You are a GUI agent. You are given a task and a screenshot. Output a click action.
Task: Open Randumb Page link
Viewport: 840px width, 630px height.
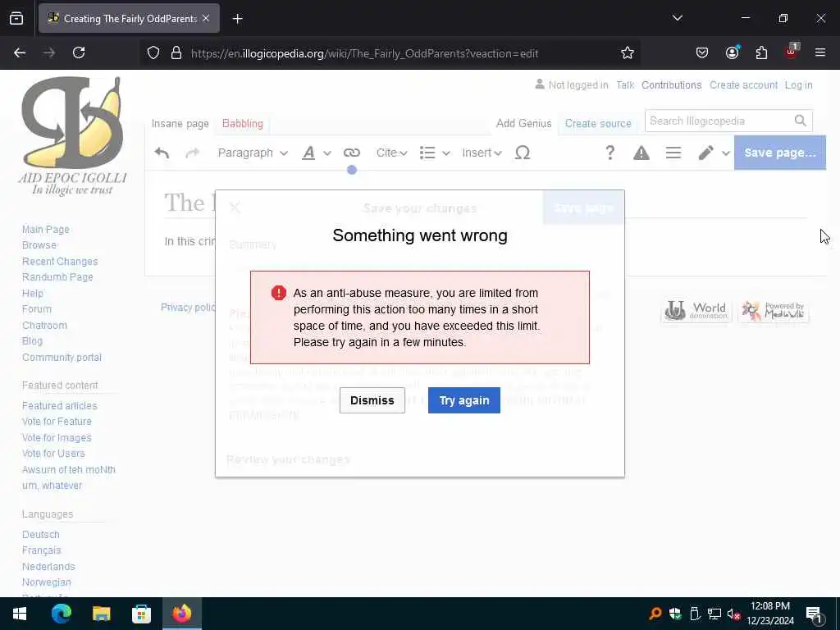point(57,277)
